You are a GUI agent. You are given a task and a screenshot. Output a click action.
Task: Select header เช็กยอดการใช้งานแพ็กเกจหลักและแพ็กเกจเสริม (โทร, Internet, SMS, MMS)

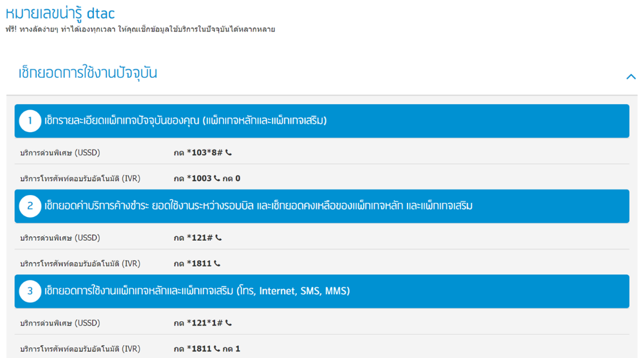[321, 291]
